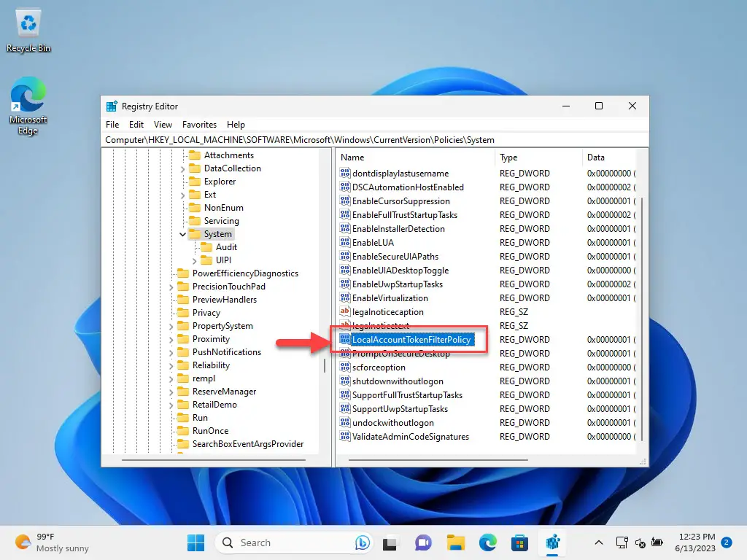Image resolution: width=747 pixels, height=560 pixels.
Task: Select the DWORD icon beside ValidateAdminCodeSignatures
Action: coord(345,436)
